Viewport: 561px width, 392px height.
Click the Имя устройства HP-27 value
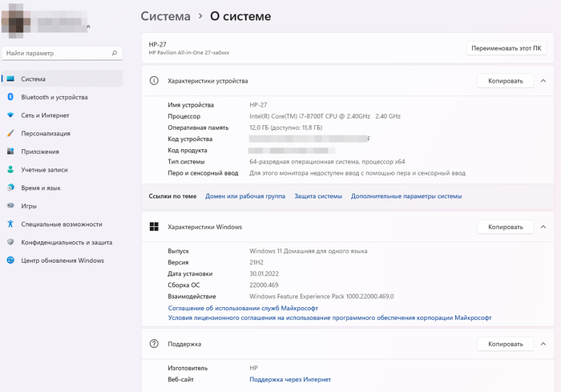tap(258, 105)
